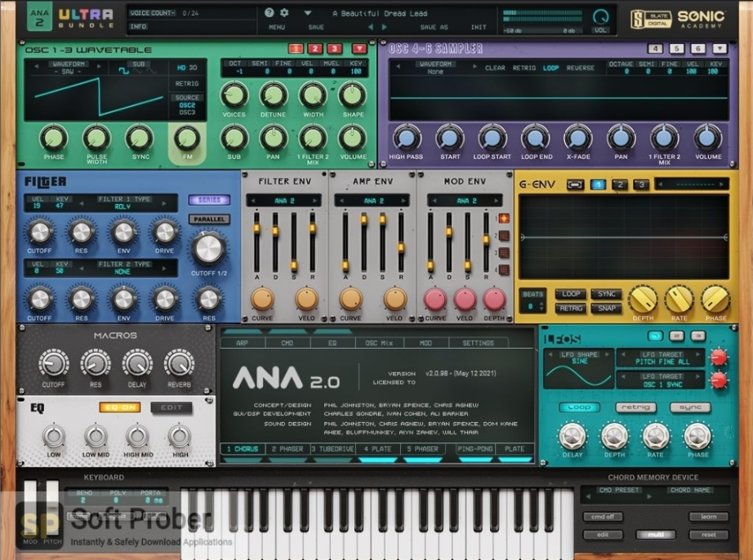753x560 pixels.
Task: Click the oscillator DETUNE knob
Action: click(273, 95)
